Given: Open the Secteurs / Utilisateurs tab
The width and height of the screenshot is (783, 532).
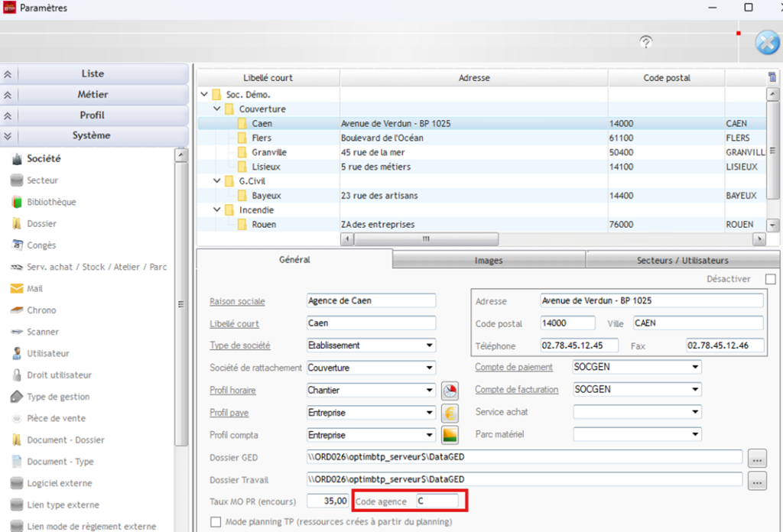Looking at the screenshot, I should (682, 261).
